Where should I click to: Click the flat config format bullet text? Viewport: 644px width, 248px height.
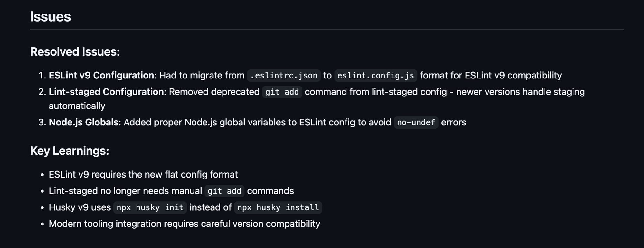click(x=143, y=174)
